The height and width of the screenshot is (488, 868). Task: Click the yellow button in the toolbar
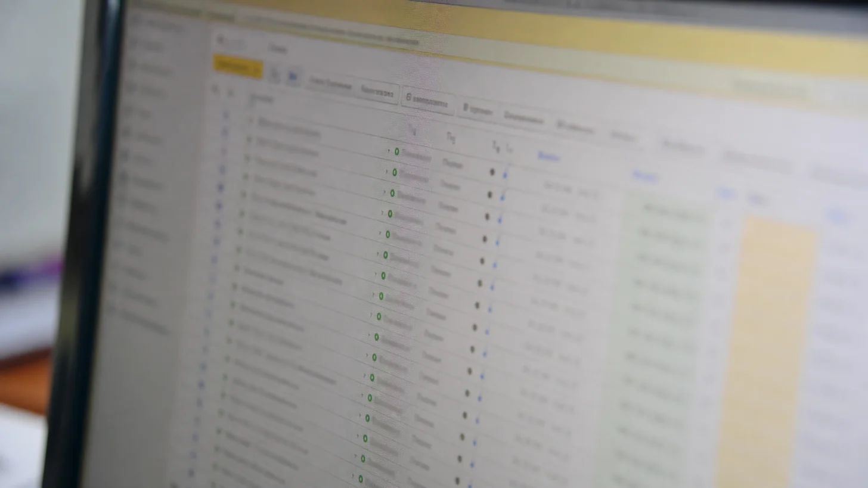pyautogui.click(x=238, y=67)
